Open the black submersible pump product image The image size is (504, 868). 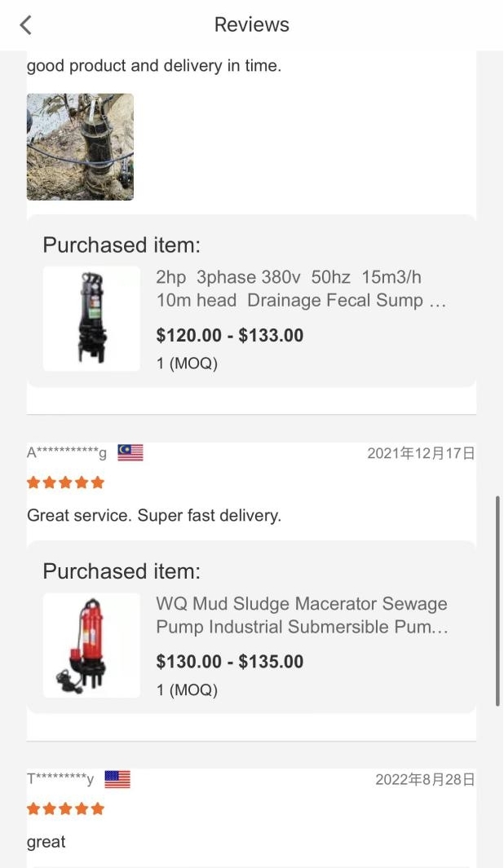[x=91, y=319]
